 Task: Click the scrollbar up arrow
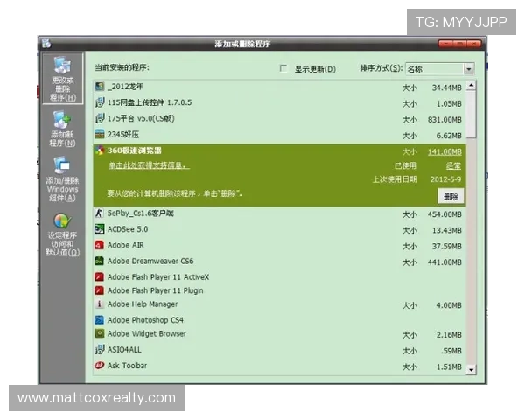(x=471, y=86)
